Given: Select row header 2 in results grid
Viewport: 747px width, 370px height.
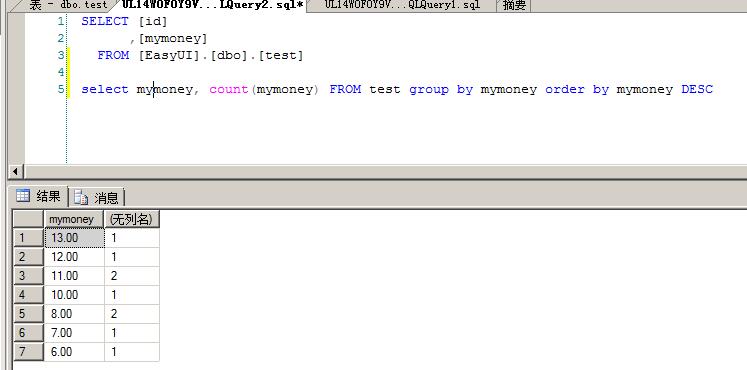Looking at the screenshot, I should point(28,257).
